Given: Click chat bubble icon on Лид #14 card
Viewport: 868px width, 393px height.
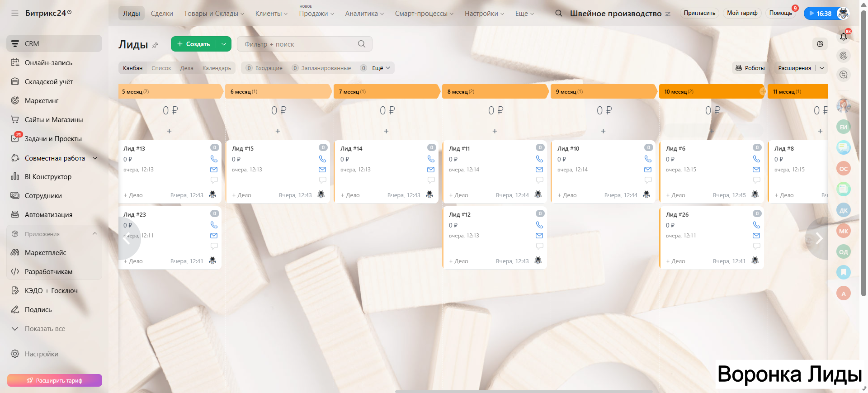Looking at the screenshot, I should pos(431,180).
